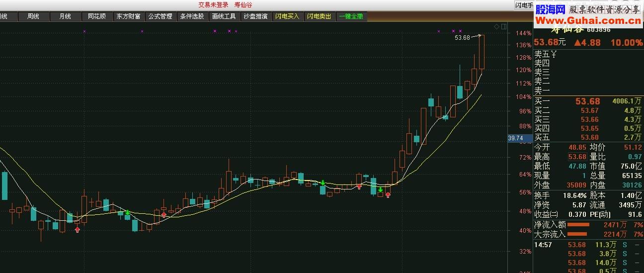Image resolution: width=644 pixels, height=273 pixels.
Task: Click the 量比 value 0.97
Action: 635,157
